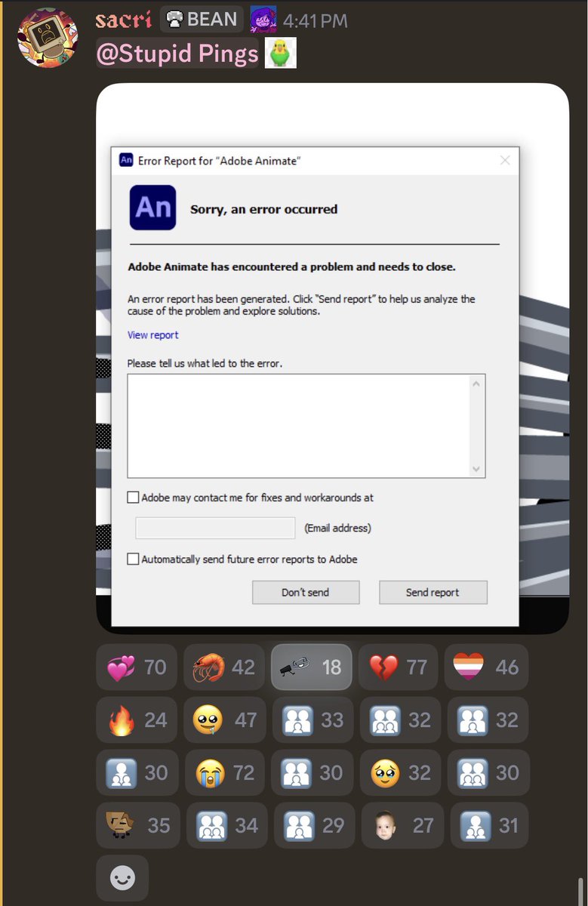Remove the selected reaction showing 18

[312, 667]
